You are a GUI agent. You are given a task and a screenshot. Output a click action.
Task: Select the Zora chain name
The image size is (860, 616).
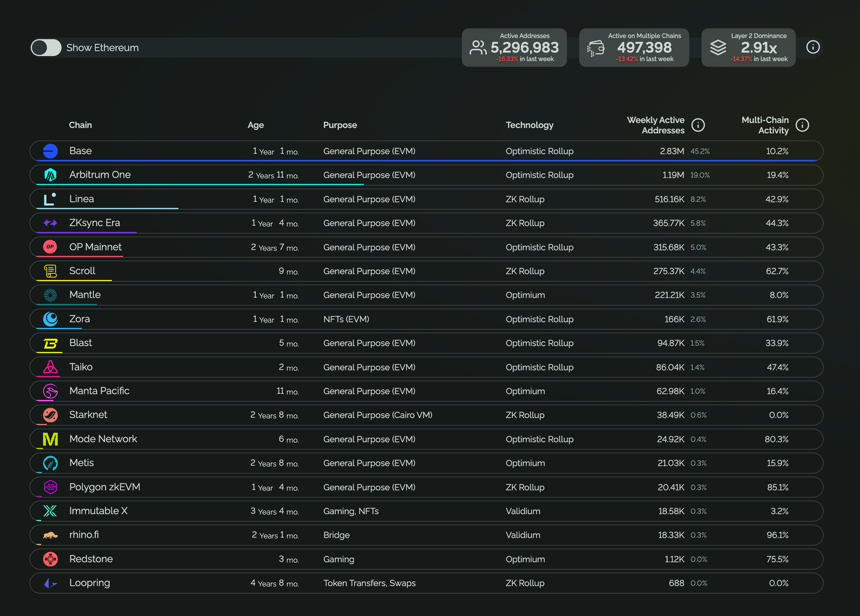point(80,319)
